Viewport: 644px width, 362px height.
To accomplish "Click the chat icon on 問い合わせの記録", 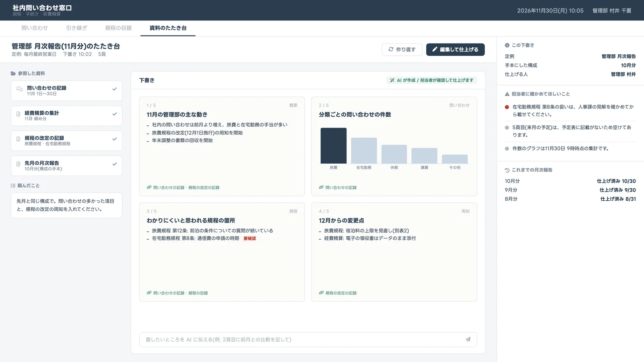I will pyautogui.click(x=19, y=89).
